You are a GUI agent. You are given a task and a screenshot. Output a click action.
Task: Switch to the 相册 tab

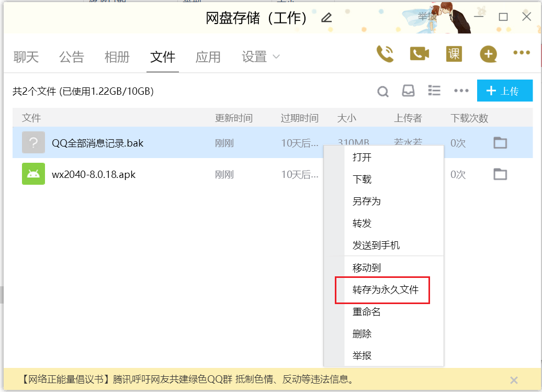[117, 57]
